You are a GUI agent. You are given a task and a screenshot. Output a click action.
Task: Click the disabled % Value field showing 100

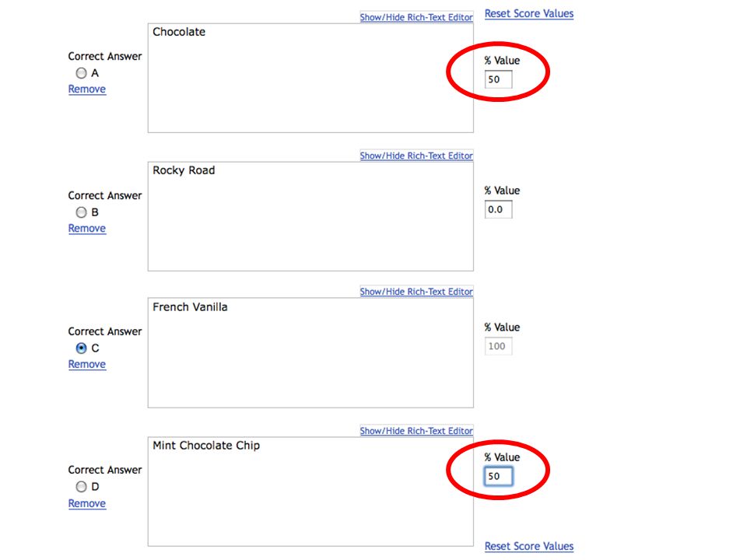tap(498, 346)
